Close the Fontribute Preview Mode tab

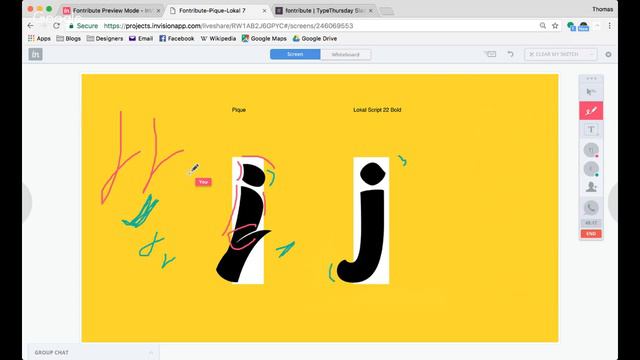pyautogui.click(x=158, y=11)
